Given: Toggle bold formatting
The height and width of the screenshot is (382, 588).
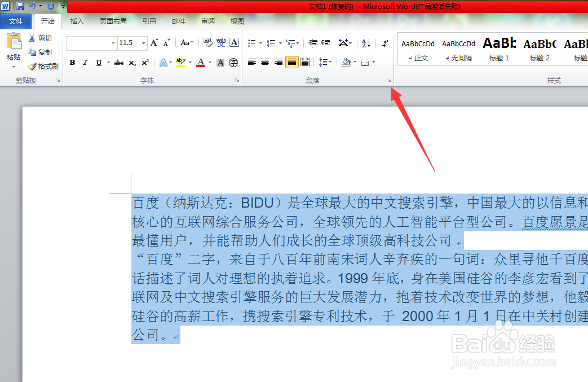Looking at the screenshot, I should point(72,63).
